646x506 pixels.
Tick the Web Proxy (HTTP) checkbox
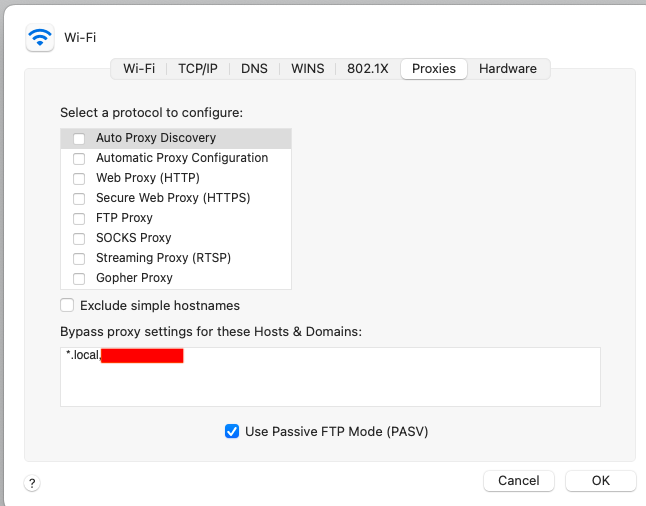(79, 179)
